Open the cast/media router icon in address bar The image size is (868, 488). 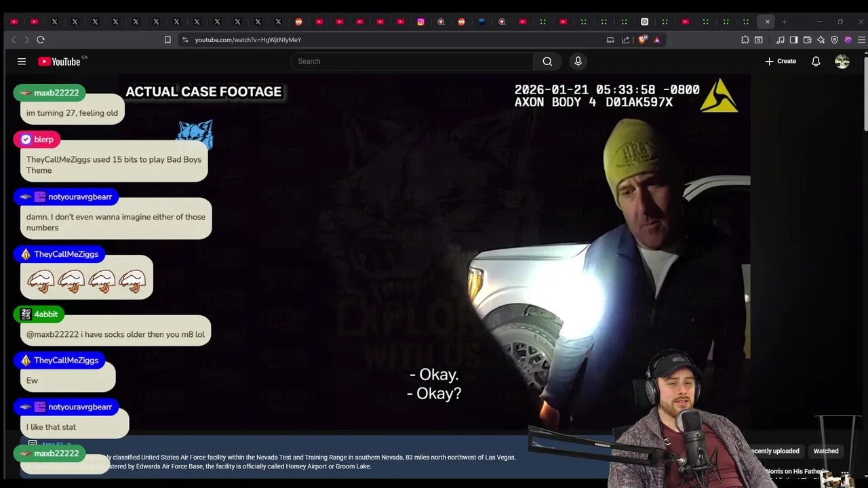click(x=610, y=40)
